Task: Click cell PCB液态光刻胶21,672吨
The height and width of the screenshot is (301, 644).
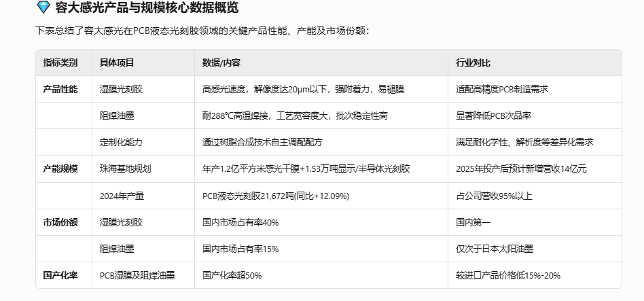Action: point(276,196)
